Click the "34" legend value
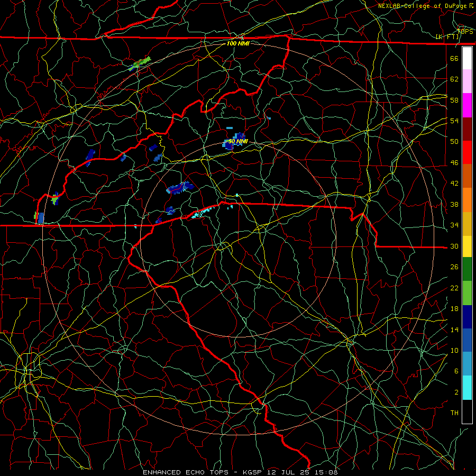The image size is (476, 476). tap(454, 225)
